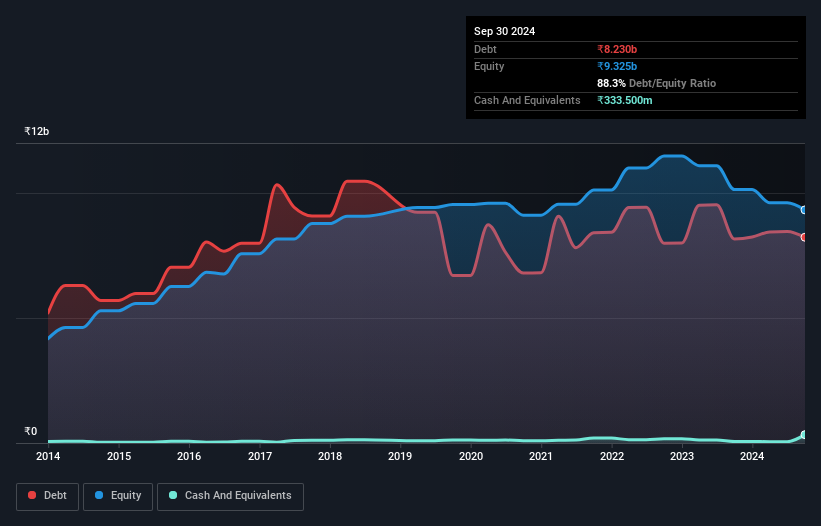The width and height of the screenshot is (821, 526).
Task: Click the 2019 x-axis label
Action: click(x=400, y=456)
